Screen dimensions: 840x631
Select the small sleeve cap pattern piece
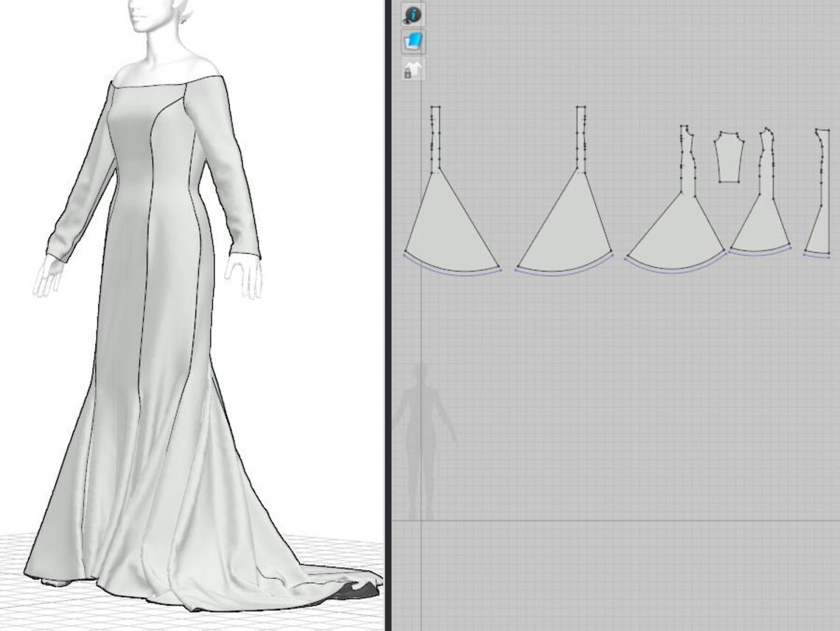click(728, 156)
